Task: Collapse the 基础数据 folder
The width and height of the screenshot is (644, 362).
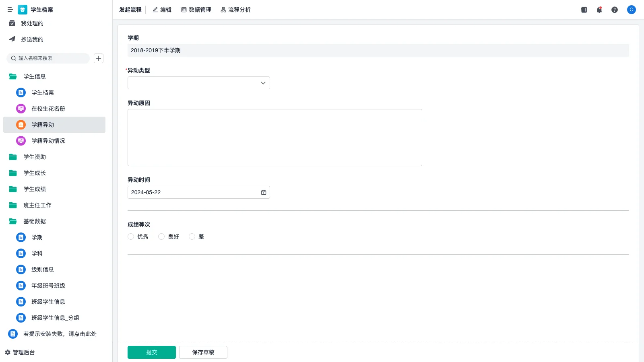Action: [x=35, y=221]
